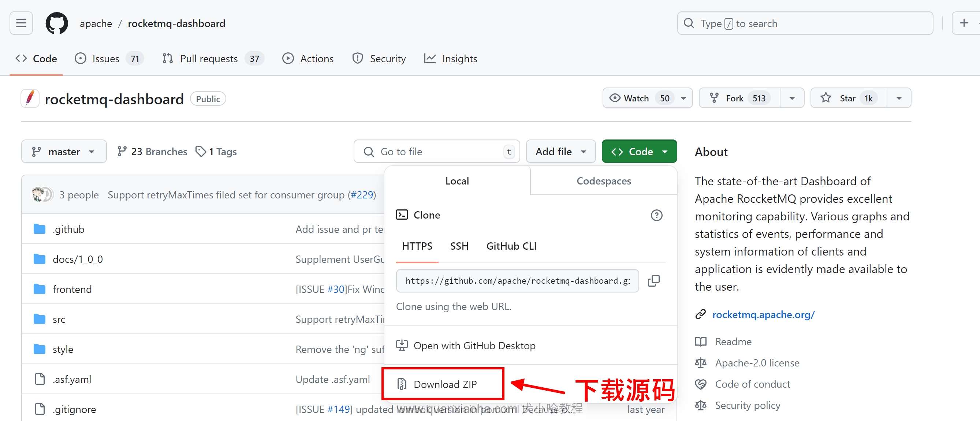
Task: Click the Clone help question mark icon
Action: [x=656, y=215]
